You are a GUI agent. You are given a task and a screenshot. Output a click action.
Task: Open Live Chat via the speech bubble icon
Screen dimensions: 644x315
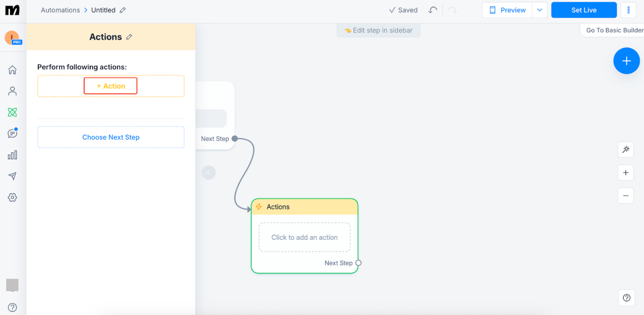coord(12,133)
